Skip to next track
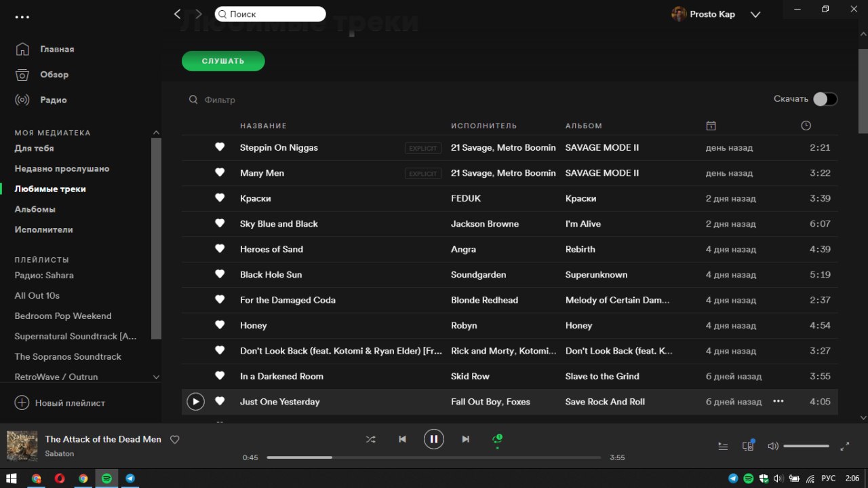 coord(465,439)
